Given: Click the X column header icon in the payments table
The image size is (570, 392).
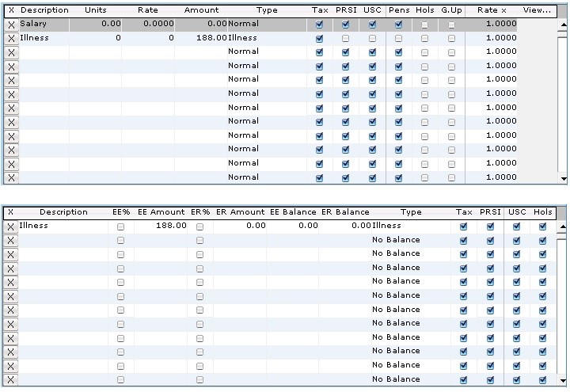Looking at the screenshot, I should 11,10.
